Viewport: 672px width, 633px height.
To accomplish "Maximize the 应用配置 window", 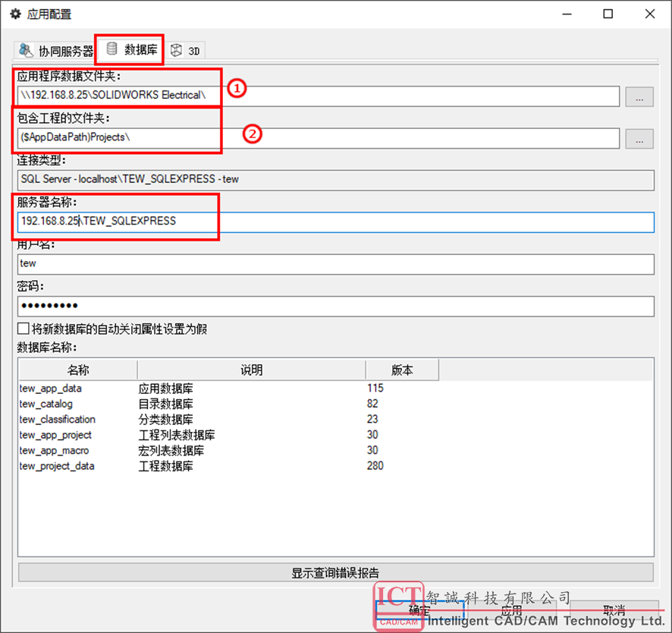I will [x=608, y=14].
